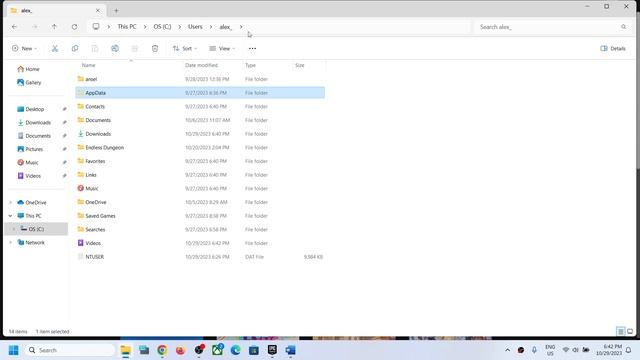Sort by Date modified column header
This screenshot has width=640, height=360.
[201, 65]
